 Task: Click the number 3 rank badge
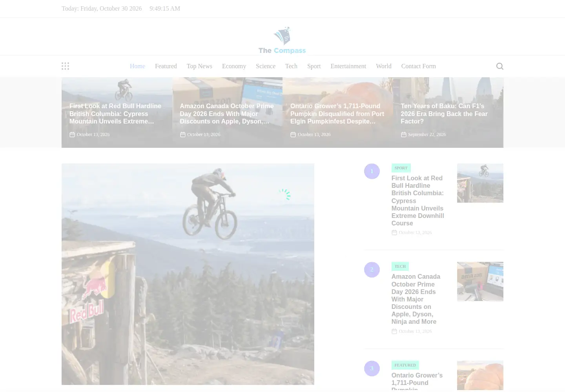click(372, 368)
